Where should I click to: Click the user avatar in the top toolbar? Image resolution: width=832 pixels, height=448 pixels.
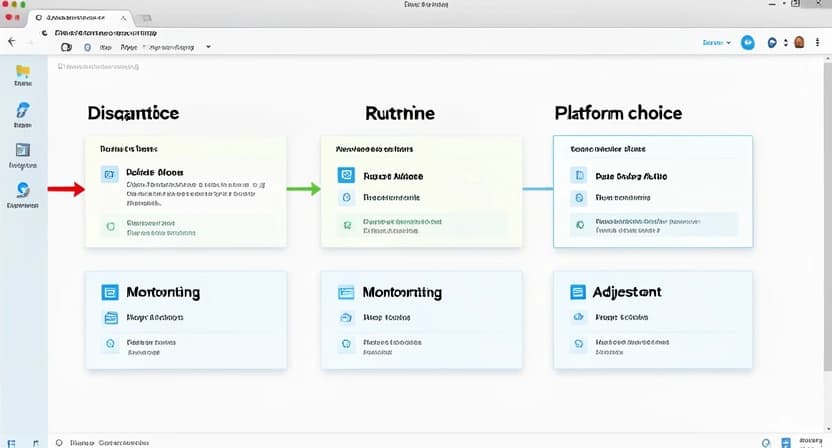click(x=799, y=43)
